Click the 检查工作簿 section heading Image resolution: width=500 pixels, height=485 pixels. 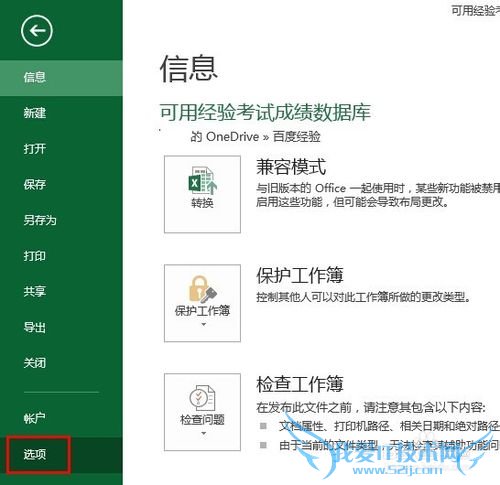tap(300, 384)
